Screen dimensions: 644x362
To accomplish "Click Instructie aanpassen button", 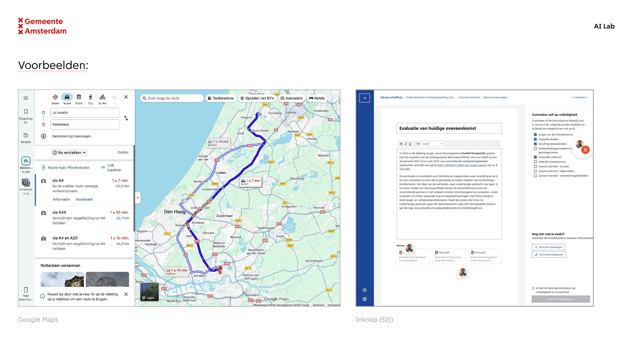I will tap(549, 255).
